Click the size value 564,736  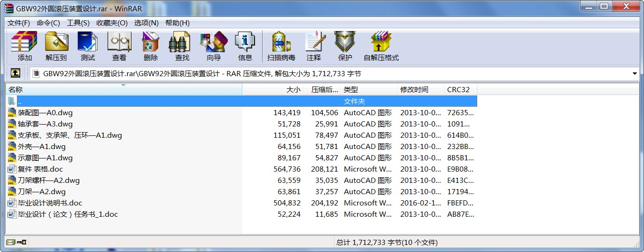(287, 169)
